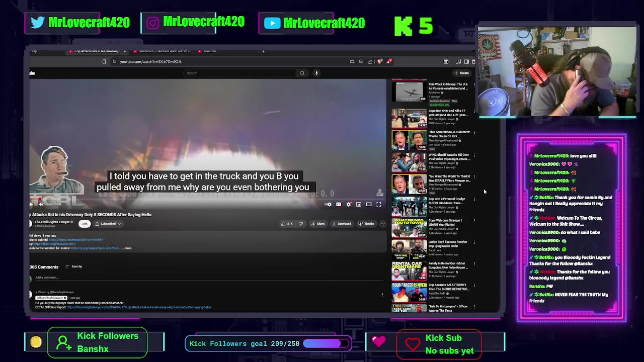Open menu for Cops Run-Over video suggestion

click(x=474, y=111)
